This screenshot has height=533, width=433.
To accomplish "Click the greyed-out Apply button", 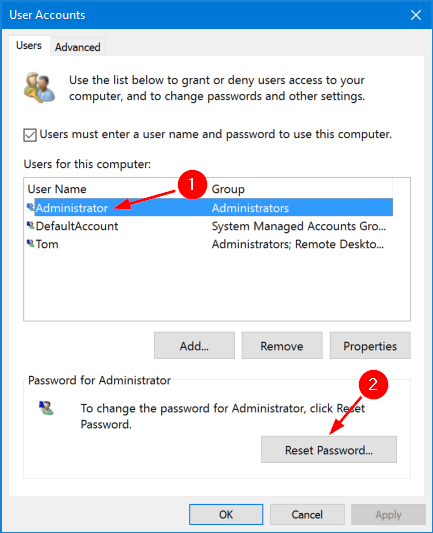I will pyautogui.click(x=388, y=514).
